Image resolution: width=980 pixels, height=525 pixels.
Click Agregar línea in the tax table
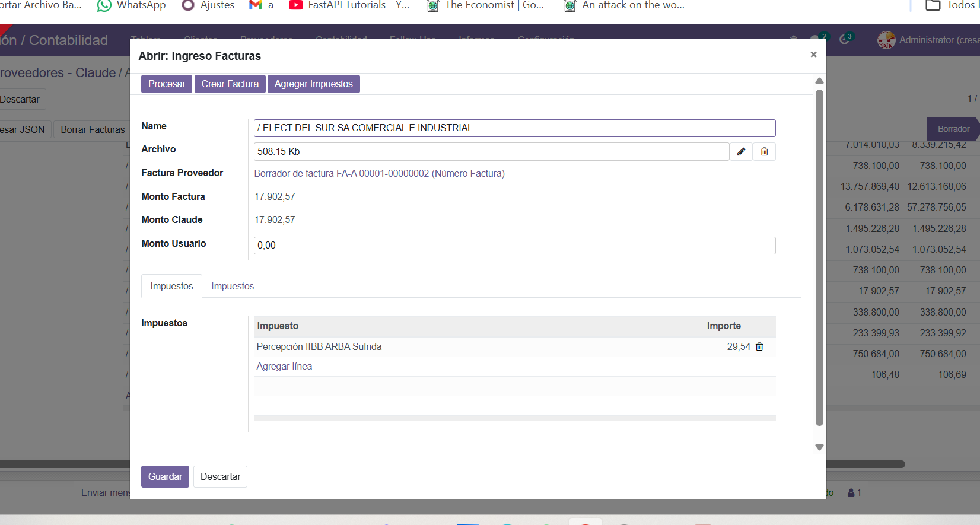point(284,367)
